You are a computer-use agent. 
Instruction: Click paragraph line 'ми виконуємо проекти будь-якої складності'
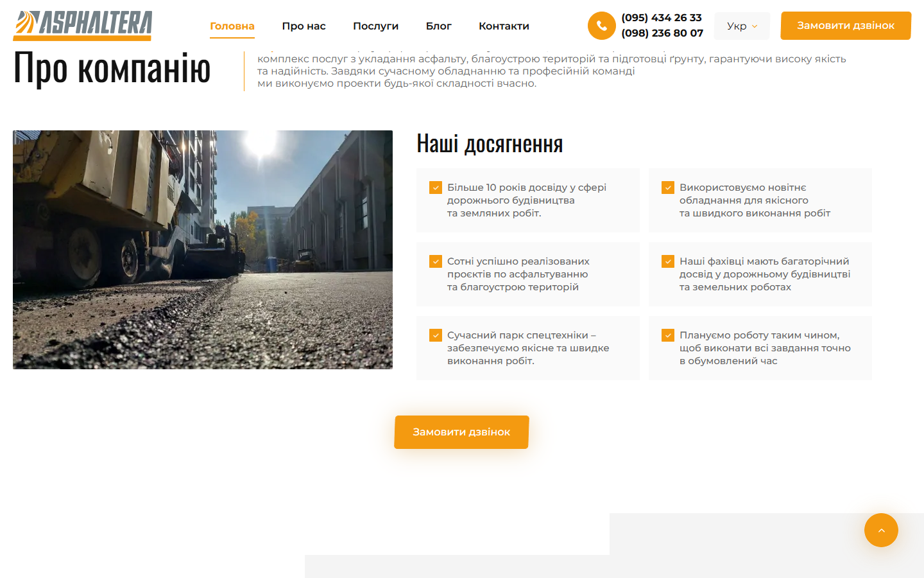pos(397,83)
